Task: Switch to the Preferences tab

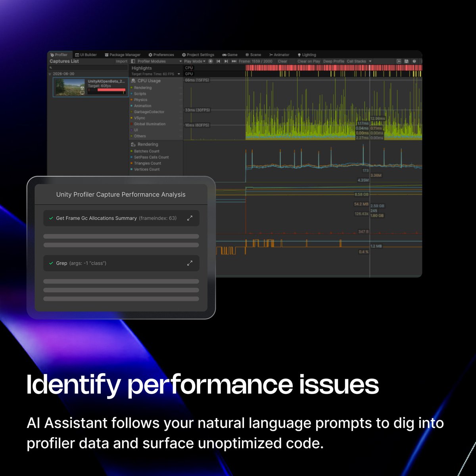Action: (161, 55)
